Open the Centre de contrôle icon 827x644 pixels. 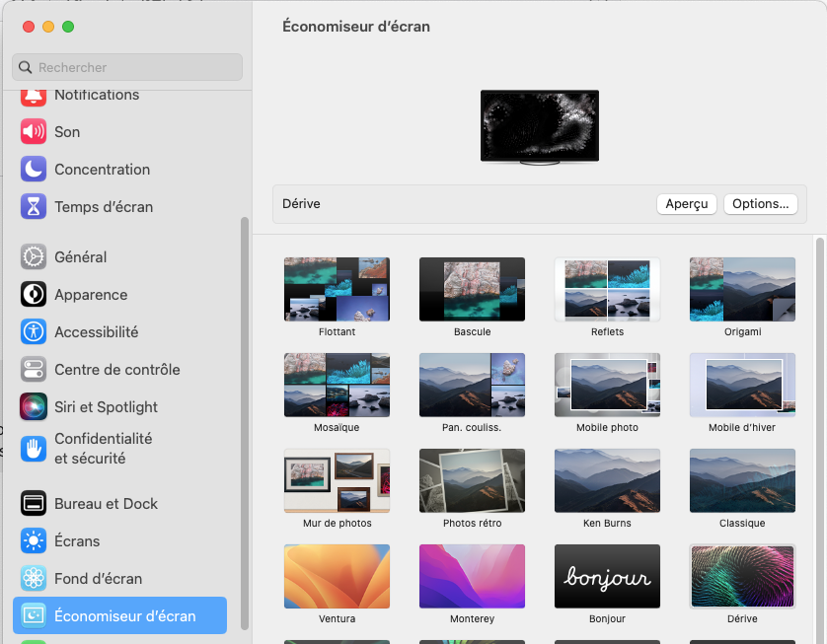pos(34,370)
